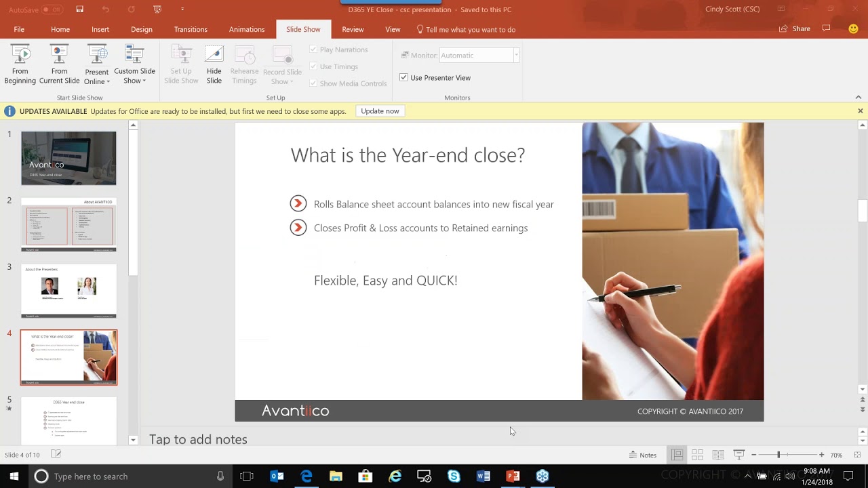
Task: Click the Redo icon in Quick Access Toolbar
Action: click(x=132, y=9)
